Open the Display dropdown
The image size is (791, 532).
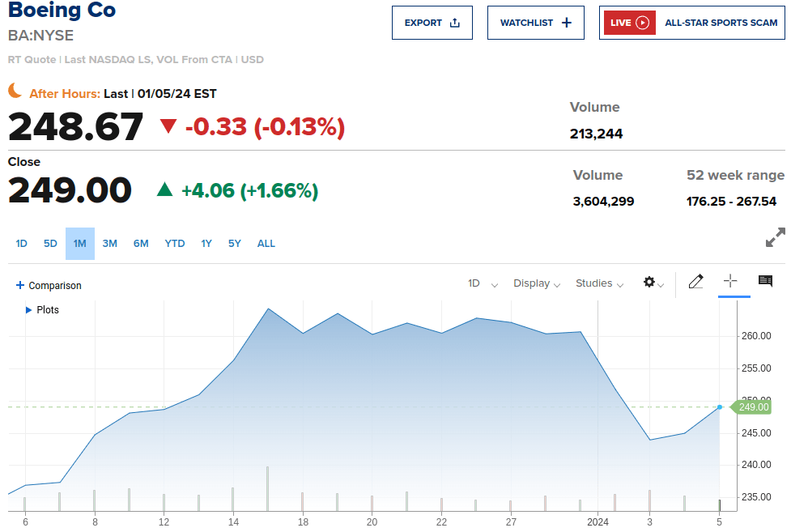537,283
